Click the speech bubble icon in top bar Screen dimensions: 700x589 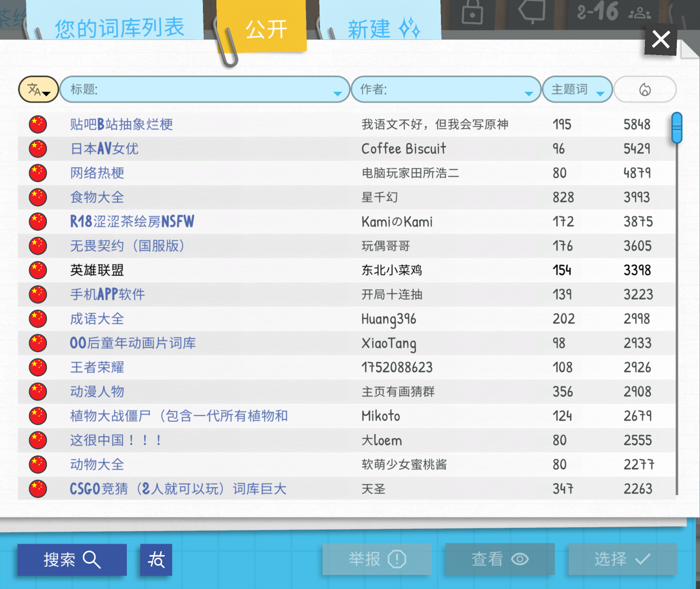click(x=532, y=11)
